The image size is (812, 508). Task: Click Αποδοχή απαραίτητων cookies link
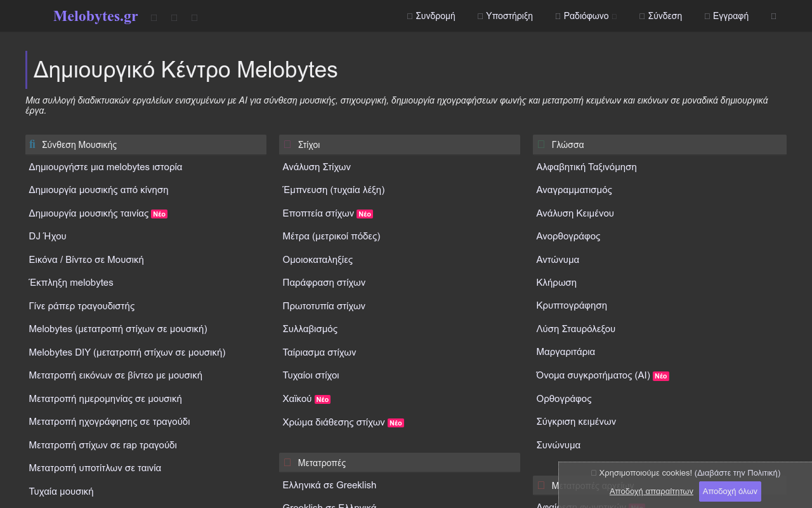click(x=652, y=491)
